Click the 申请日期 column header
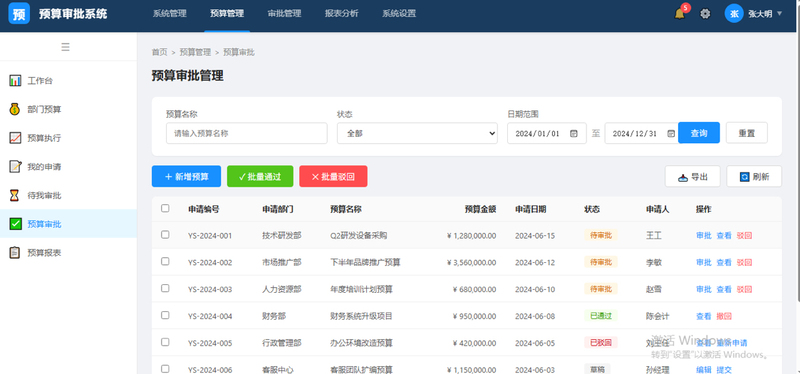This screenshot has height=374, width=800. click(531, 209)
